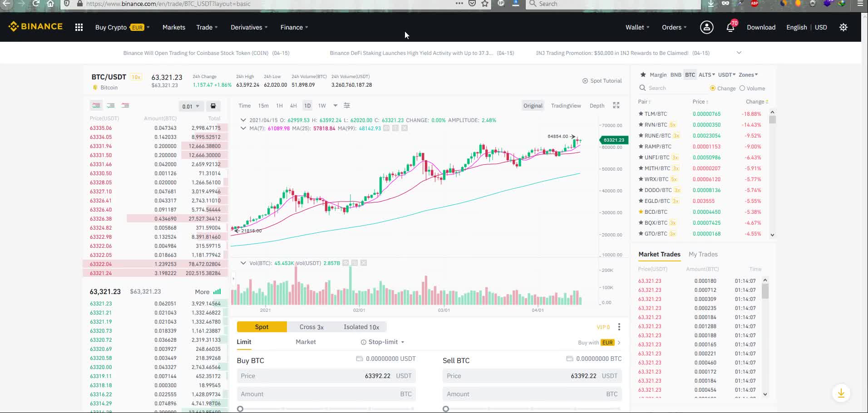Expand chart to fullscreen
This screenshot has width=868, height=413.
pyautogui.click(x=616, y=105)
